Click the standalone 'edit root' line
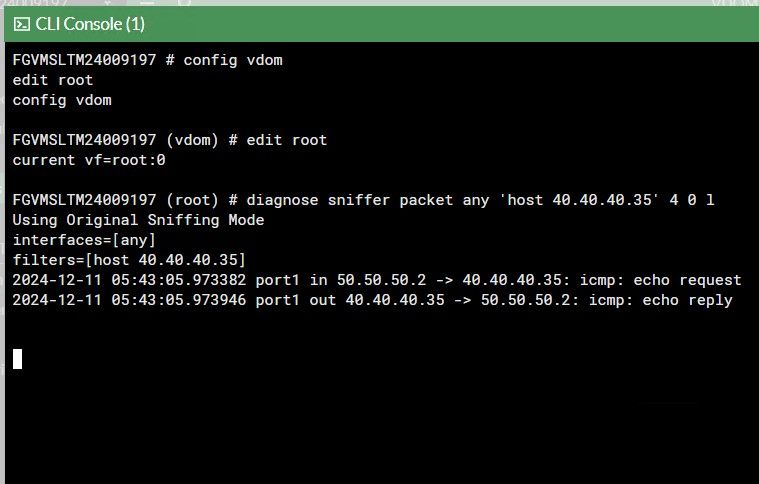 [53, 80]
